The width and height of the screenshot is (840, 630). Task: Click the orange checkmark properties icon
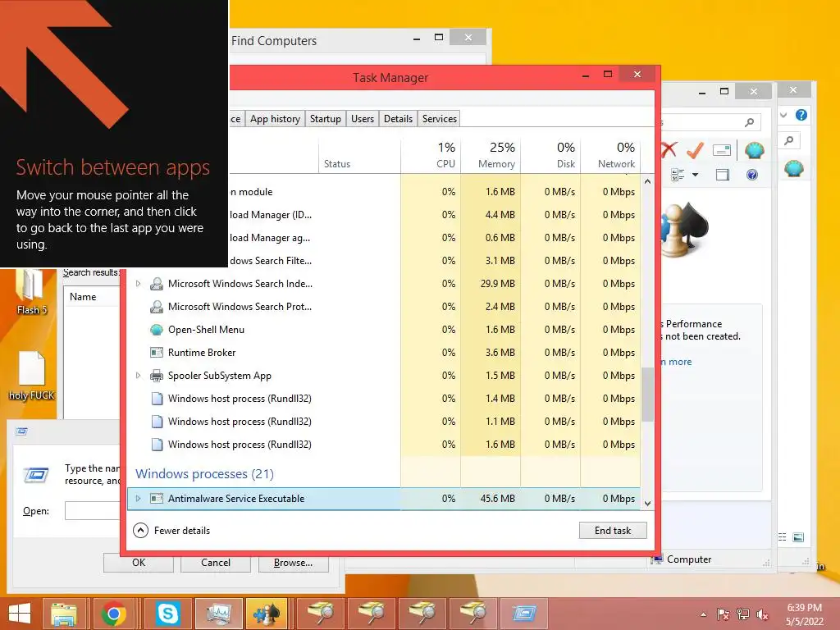point(694,150)
